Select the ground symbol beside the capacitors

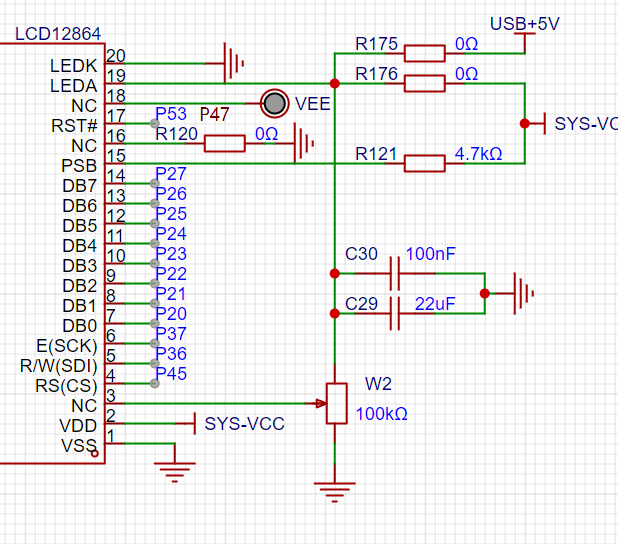[x=524, y=293]
